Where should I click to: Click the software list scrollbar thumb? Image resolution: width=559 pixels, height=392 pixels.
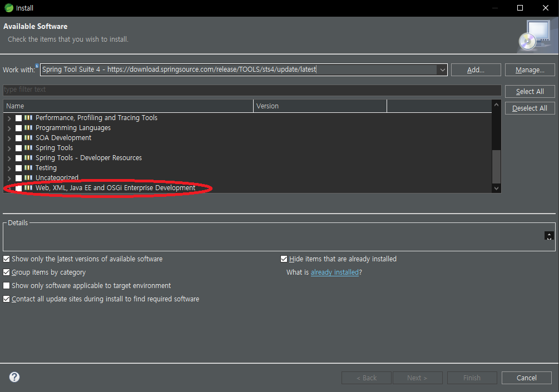click(496, 166)
